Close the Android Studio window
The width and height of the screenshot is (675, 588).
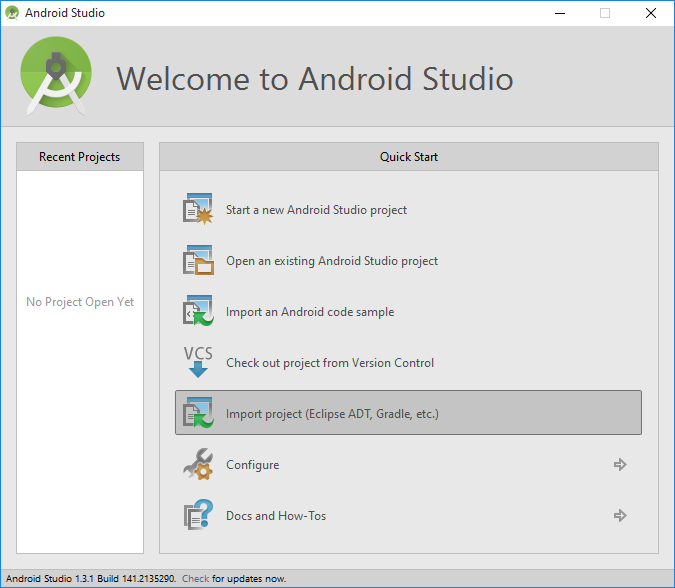pyautogui.click(x=651, y=13)
